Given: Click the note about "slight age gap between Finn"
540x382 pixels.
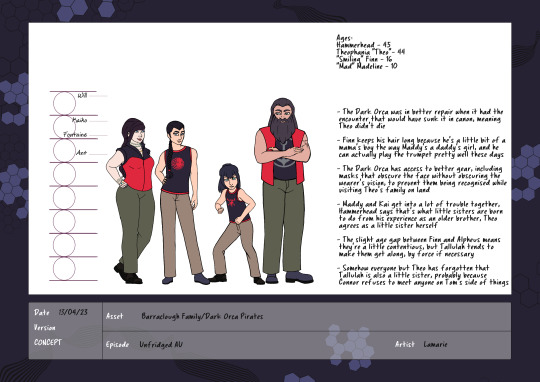Looking at the screenshot, I should 419,247.
